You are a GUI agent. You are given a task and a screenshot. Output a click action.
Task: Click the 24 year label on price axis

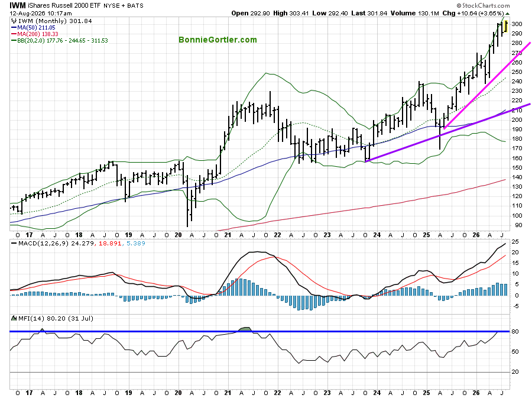[377, 235]
